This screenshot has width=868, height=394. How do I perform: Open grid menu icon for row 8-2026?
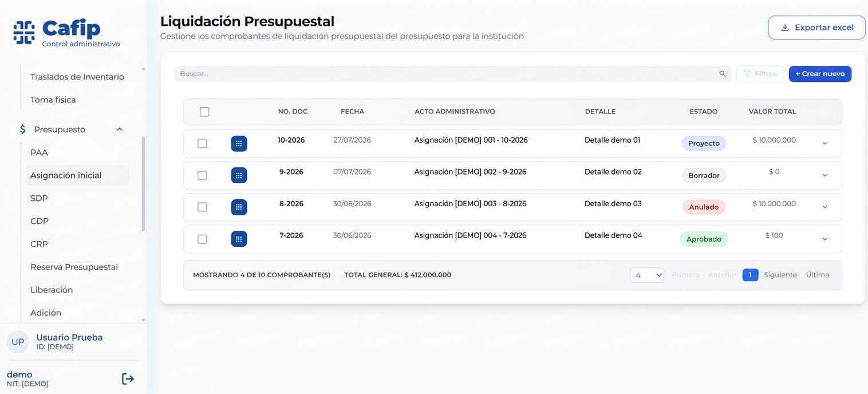tap(239, 207)
